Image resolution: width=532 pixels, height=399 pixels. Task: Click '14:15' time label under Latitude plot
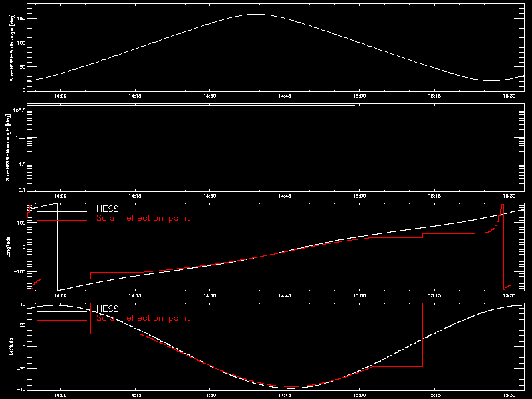tap(135, 396)
